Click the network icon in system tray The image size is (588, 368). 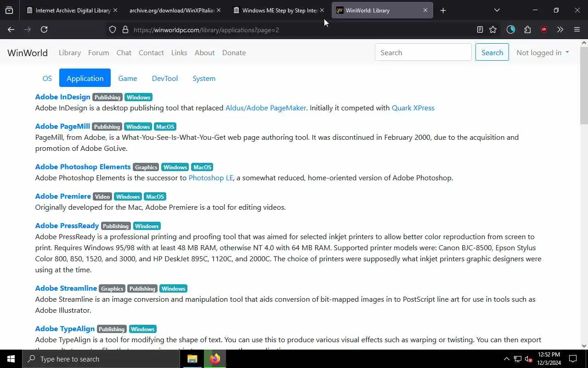518,359
